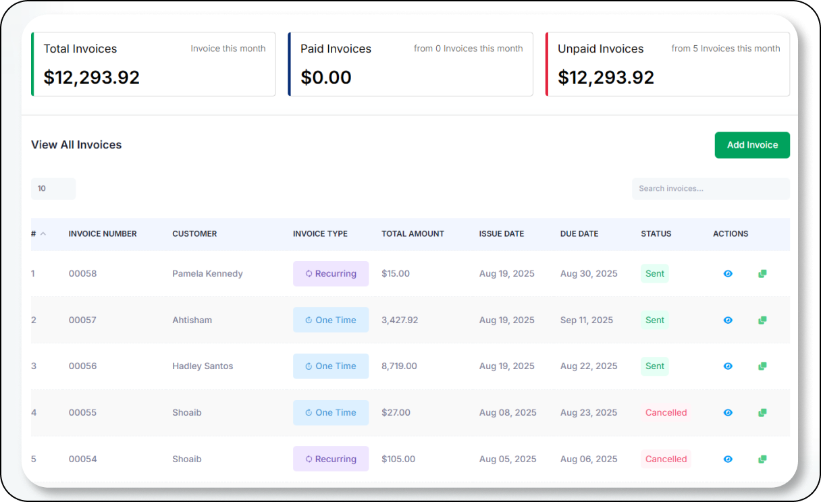View invoice 00054 using its eye icon
This screenshot has width=821, height=504.
(x=728, y=459)
